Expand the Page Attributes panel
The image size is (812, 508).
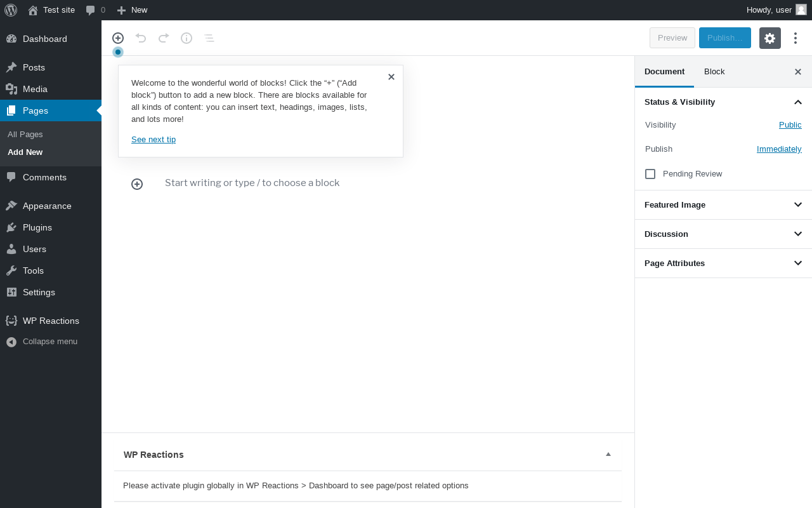(x=723, y=264)
